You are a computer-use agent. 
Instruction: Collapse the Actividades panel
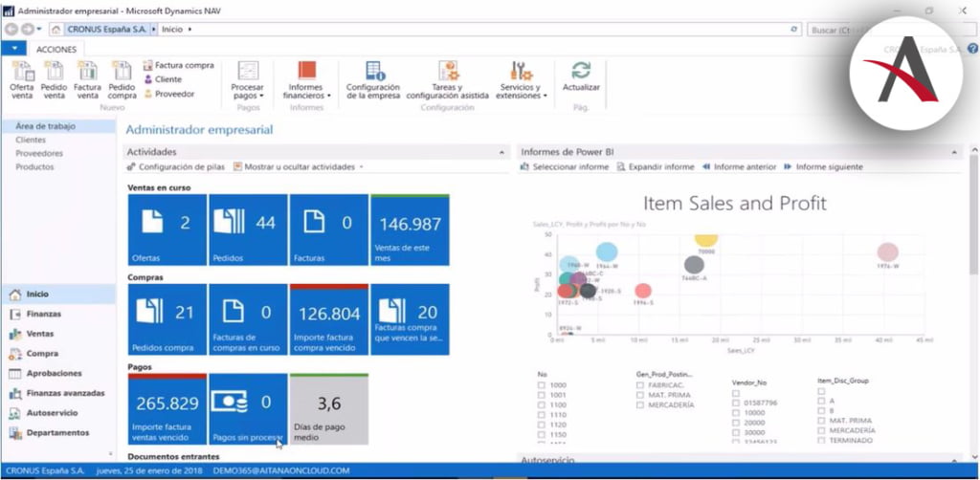[x=501, y=152]
